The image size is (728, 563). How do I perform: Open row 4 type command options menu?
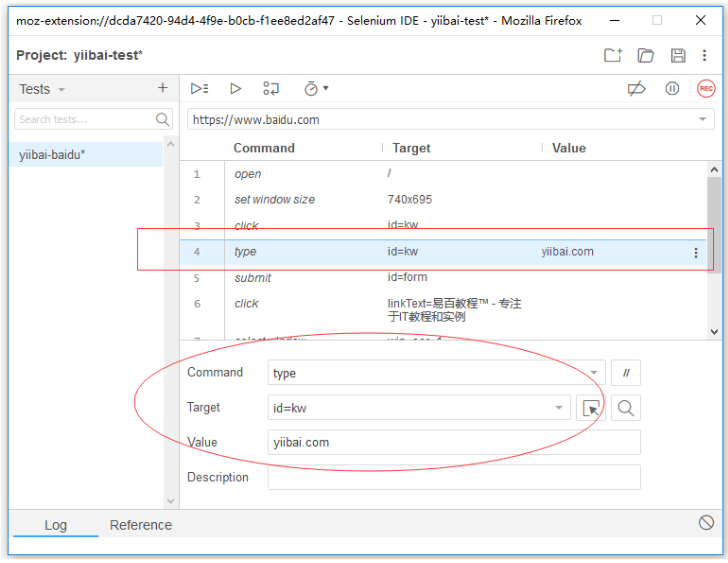point(696,252)
